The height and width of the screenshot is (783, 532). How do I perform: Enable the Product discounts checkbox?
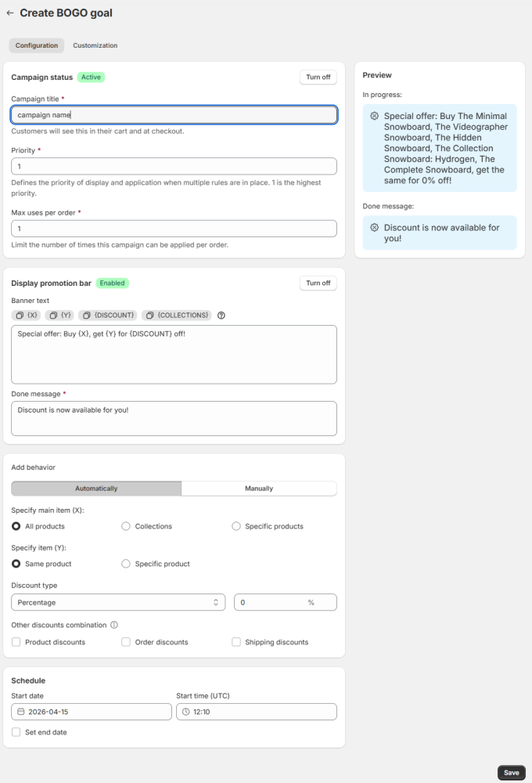[x=16, y=642]
